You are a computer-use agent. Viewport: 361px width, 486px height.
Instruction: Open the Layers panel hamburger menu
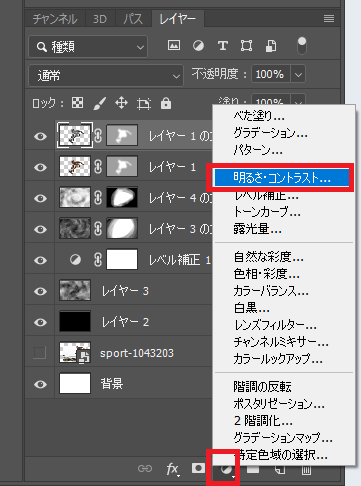tap(329, 19)
